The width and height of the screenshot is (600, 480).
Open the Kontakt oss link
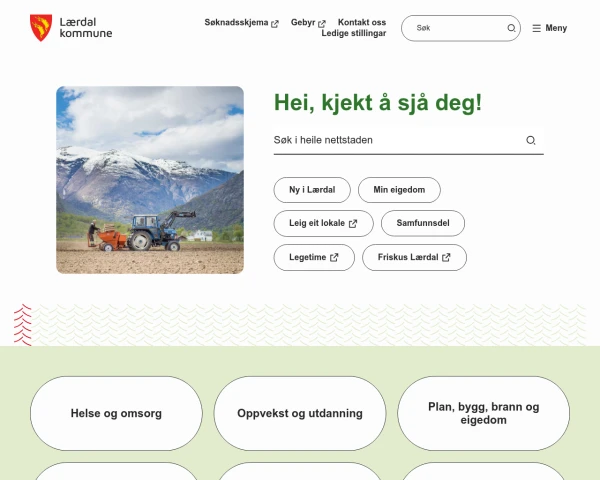(x=362, y=22)
